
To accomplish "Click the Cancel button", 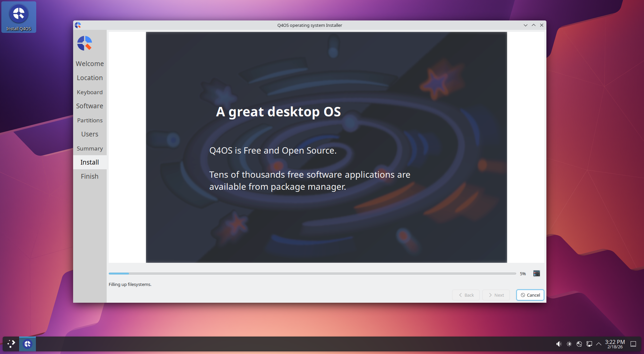I will (x=530, y=295).
